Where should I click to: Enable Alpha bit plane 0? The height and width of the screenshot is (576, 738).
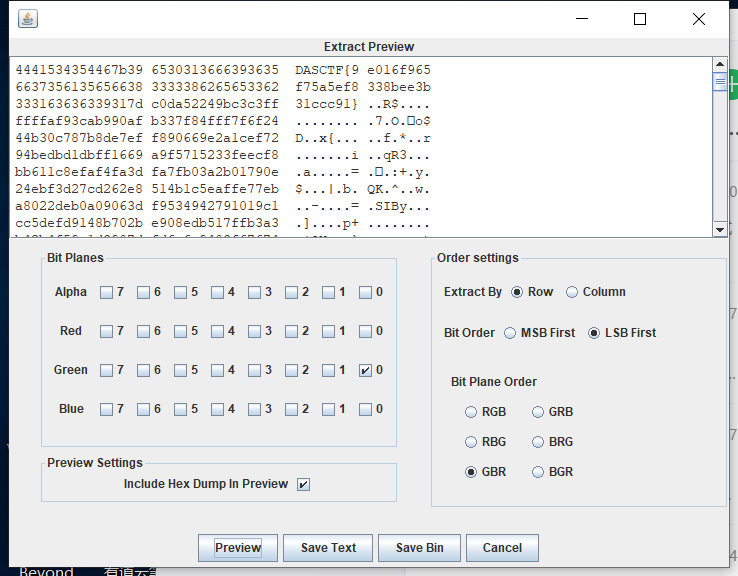365,293
